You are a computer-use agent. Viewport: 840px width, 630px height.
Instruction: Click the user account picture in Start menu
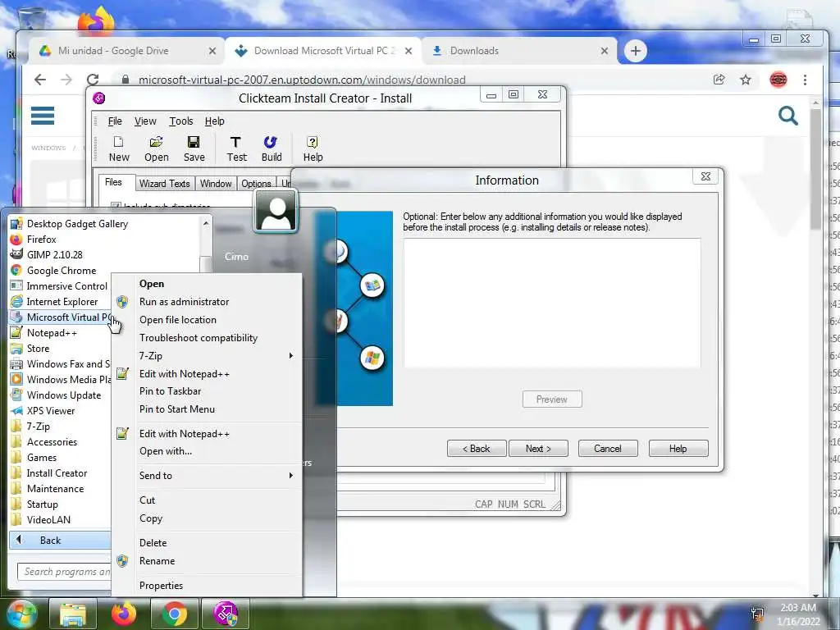tap(276, 212)
